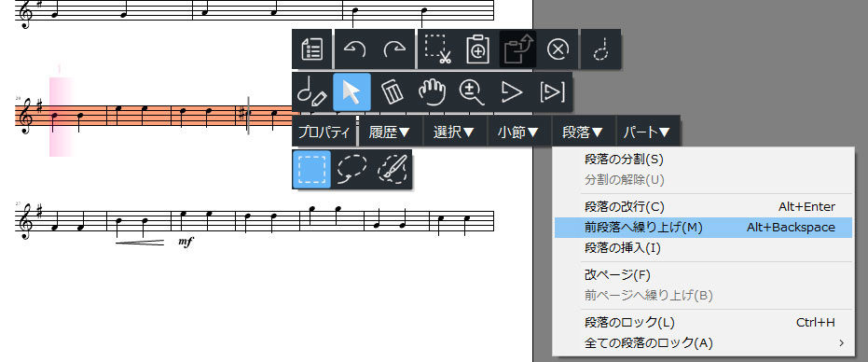Click the pink cursor bar on highlighted staff
Viewport: 868px width, 362px height.
61,117
